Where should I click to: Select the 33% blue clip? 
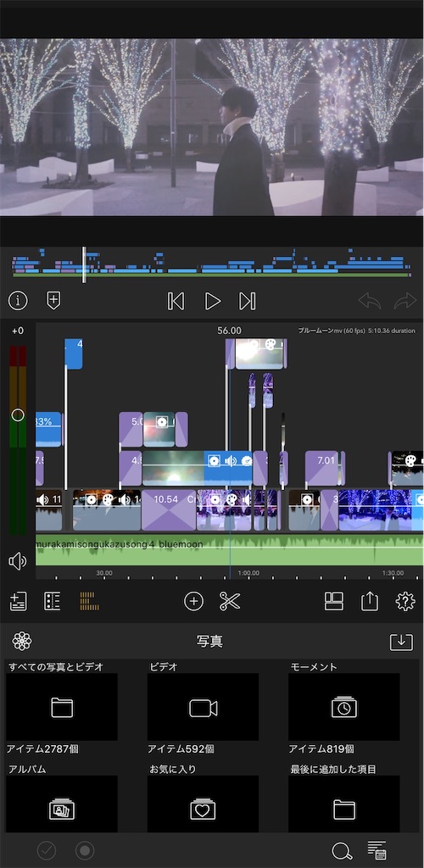tap(48, 430)
